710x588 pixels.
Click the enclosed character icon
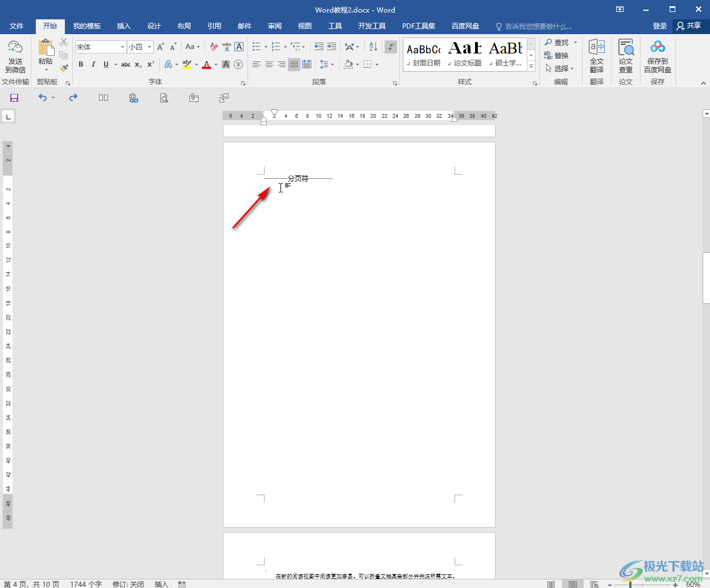(238, 64)
